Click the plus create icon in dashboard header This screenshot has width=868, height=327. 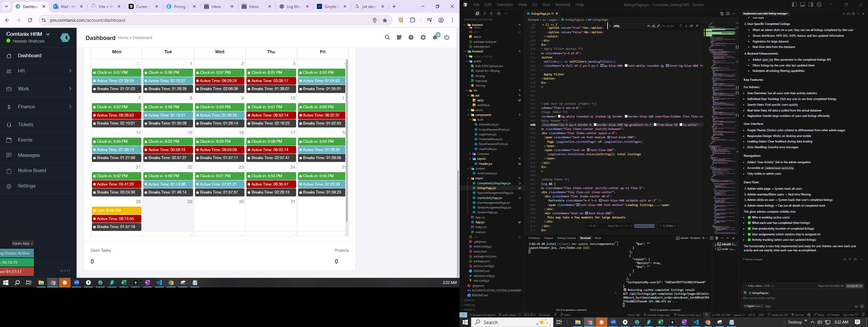[423, 37]
